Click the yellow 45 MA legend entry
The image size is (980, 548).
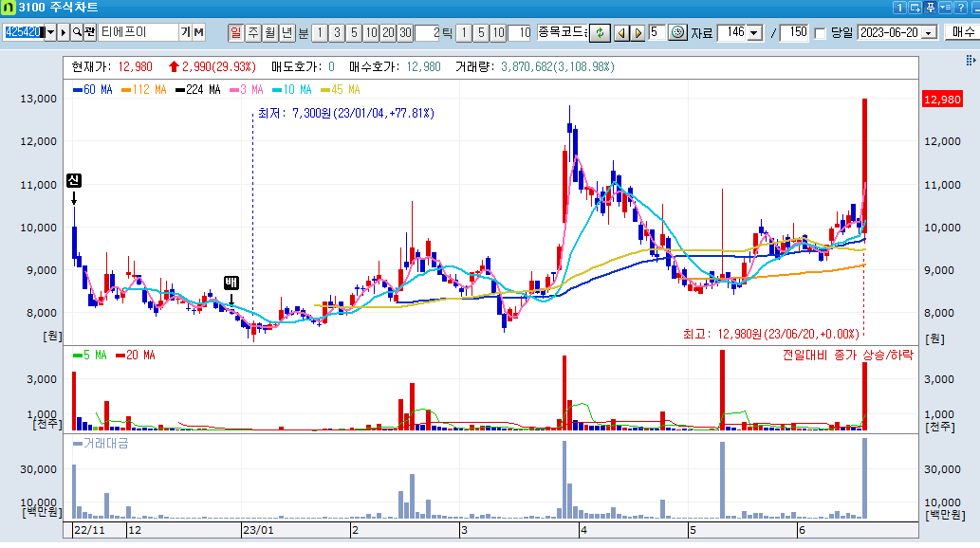pyautogui.click(x=340, y=90)
